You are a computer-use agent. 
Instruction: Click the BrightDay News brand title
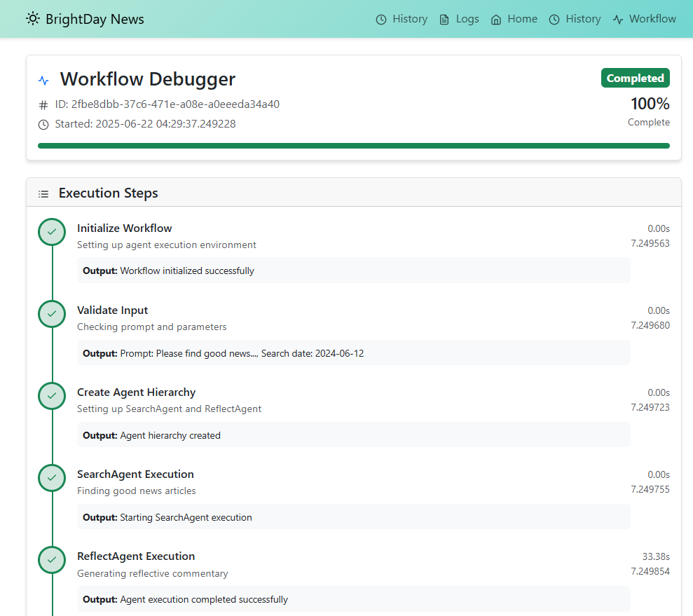coord(95,19)
